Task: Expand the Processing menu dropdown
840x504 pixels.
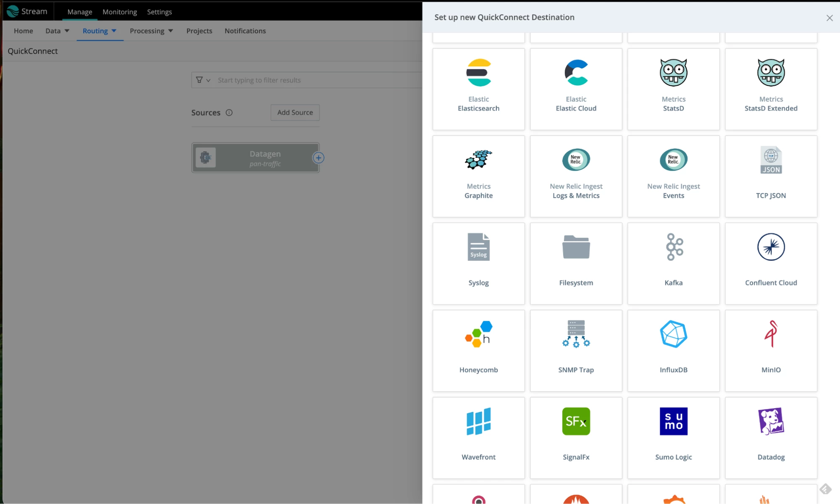Action: pyautogui.click(x=151, y=31)
